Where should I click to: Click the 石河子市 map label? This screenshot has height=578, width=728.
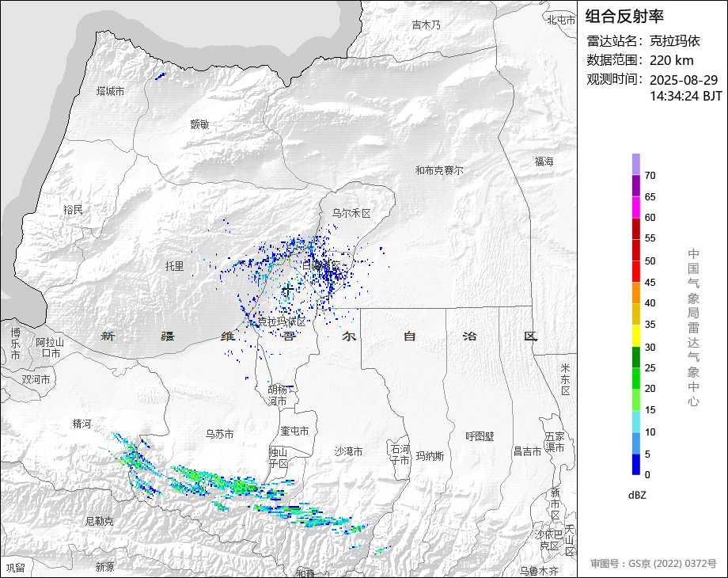tap(400, 454)
